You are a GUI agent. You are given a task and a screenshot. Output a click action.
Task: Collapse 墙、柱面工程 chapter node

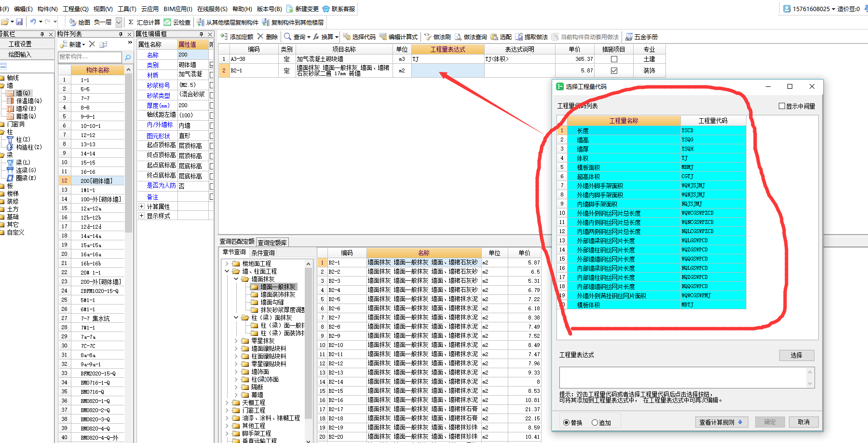pyautogui.click(x=227, y=271)
